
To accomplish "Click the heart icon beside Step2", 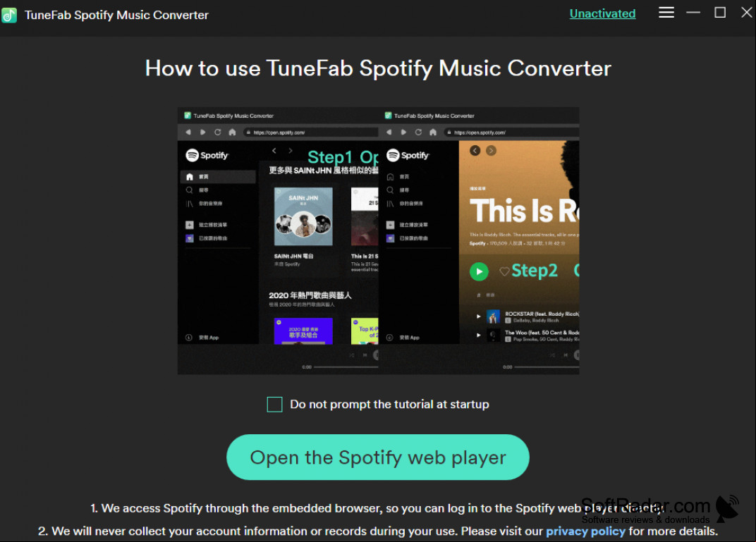I will coord(504,272).
